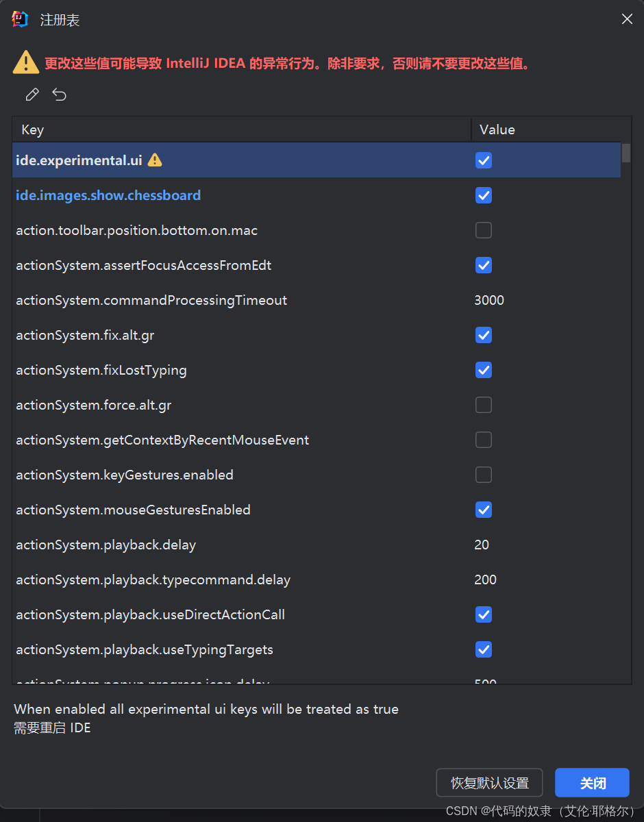
Task: Toggle actionSystem.fixLostTyping checkbox
Action: coord(484,370)
